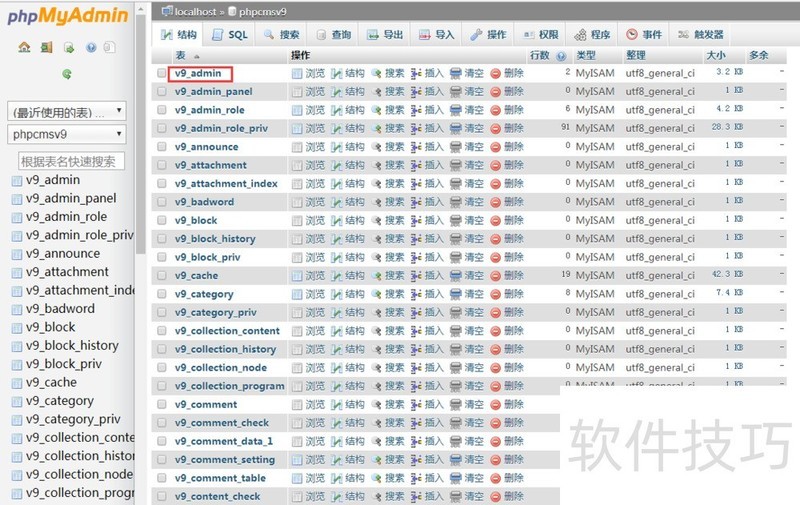The height and width of the screenshot is (505, 800).
Task: Click the localhost breadcrumb link
Action: 195,11
